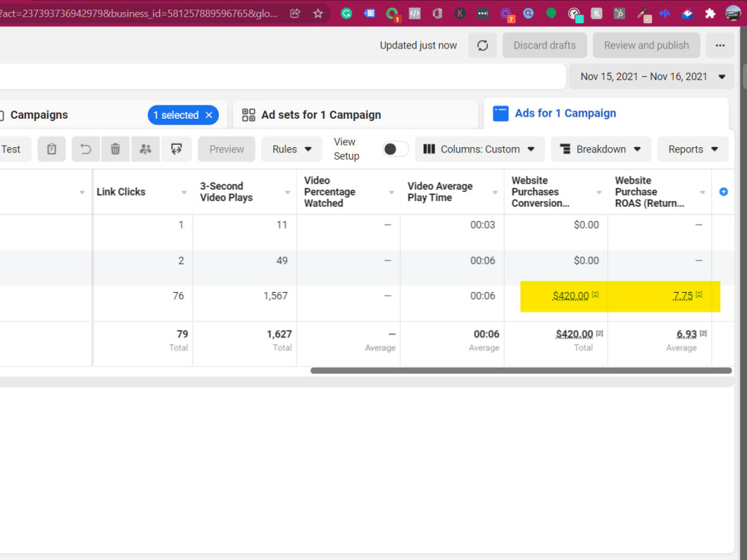
Task: Click the trash delete icon
Action: coord(115,149)
